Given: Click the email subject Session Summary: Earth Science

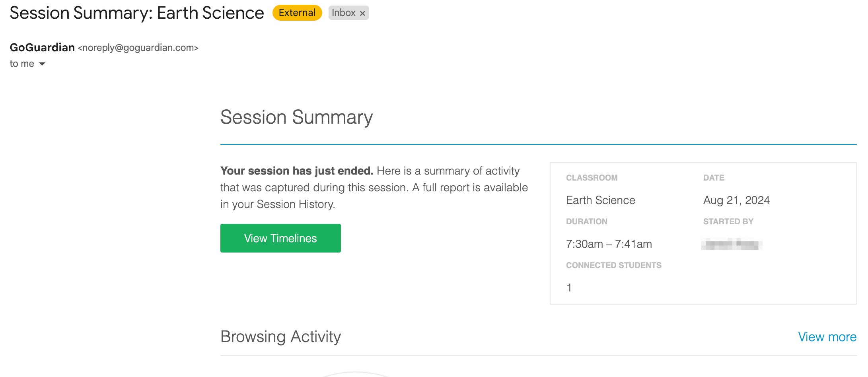Looking at the screenshot, I should (137, 13).
